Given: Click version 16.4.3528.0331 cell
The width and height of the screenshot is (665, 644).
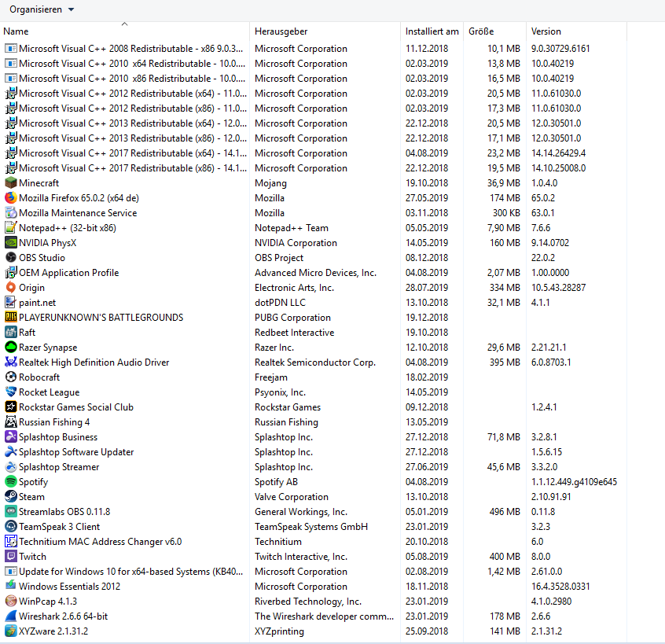Looking at the screenshot, I should coord(560,587).
